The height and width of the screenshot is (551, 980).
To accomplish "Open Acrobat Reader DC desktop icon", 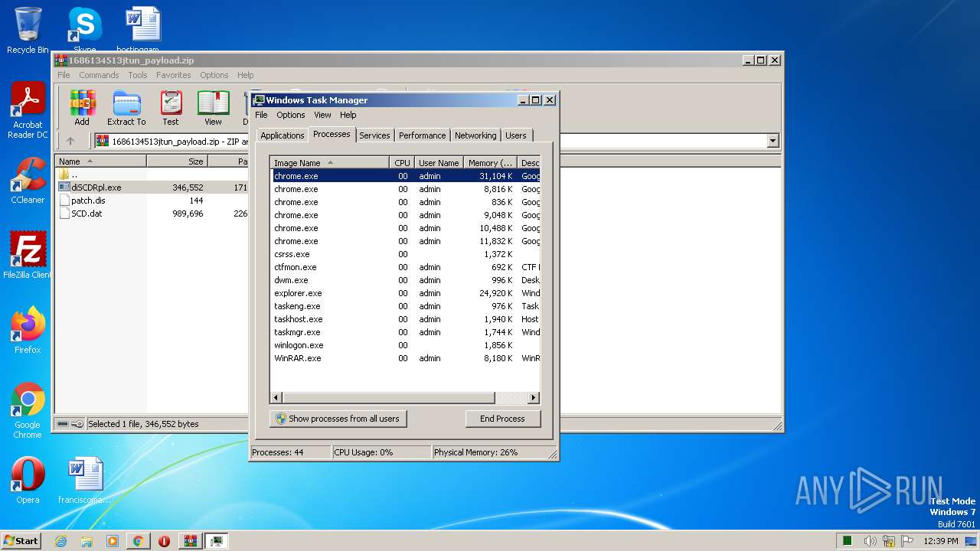I will [28, 111].
